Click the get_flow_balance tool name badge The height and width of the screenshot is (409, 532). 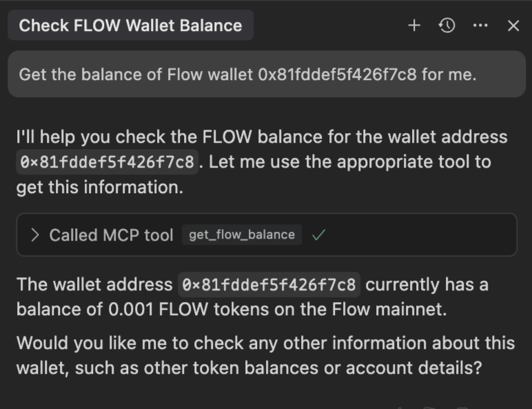[241, 235]
